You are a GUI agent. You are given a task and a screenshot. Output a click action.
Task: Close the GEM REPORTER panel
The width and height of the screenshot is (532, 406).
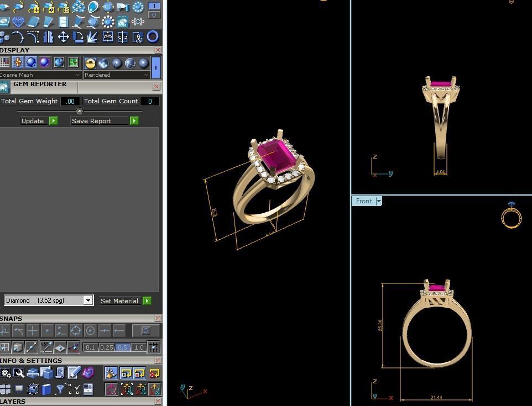(156, 86)
